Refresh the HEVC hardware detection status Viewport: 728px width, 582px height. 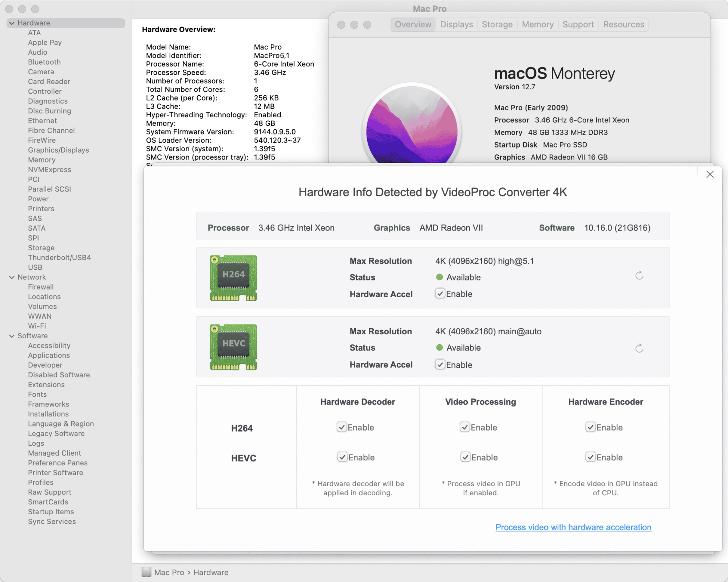click(x=639, y=349)
